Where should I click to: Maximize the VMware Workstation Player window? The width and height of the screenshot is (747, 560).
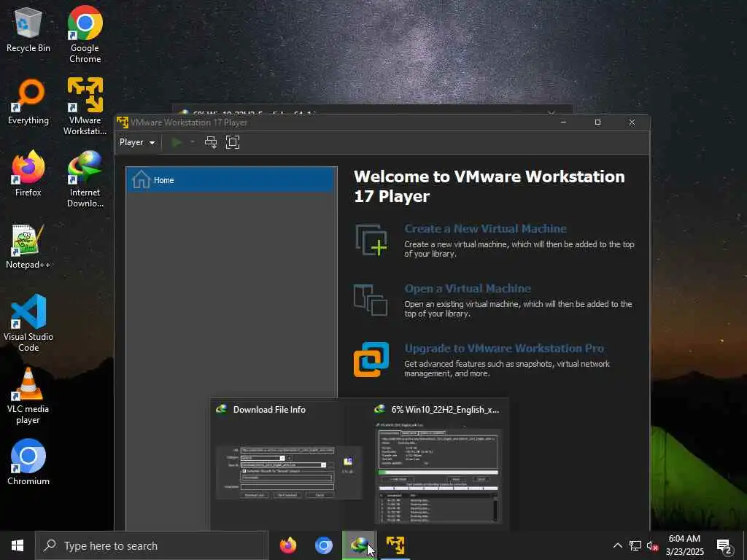click(x=598, y=122)
